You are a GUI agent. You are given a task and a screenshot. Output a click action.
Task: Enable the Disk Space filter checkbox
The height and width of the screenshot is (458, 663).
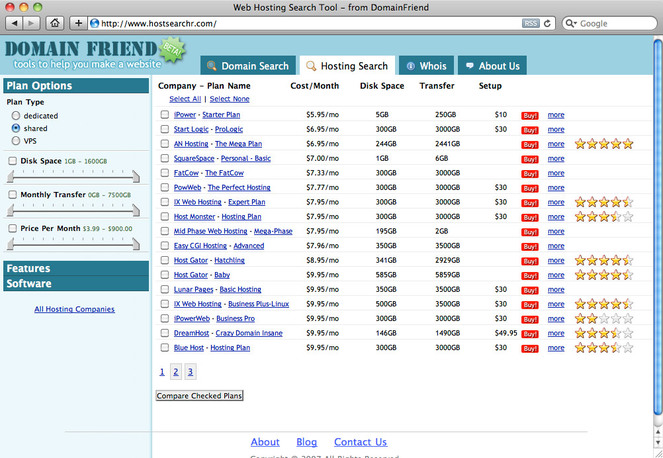coord(13,161)
